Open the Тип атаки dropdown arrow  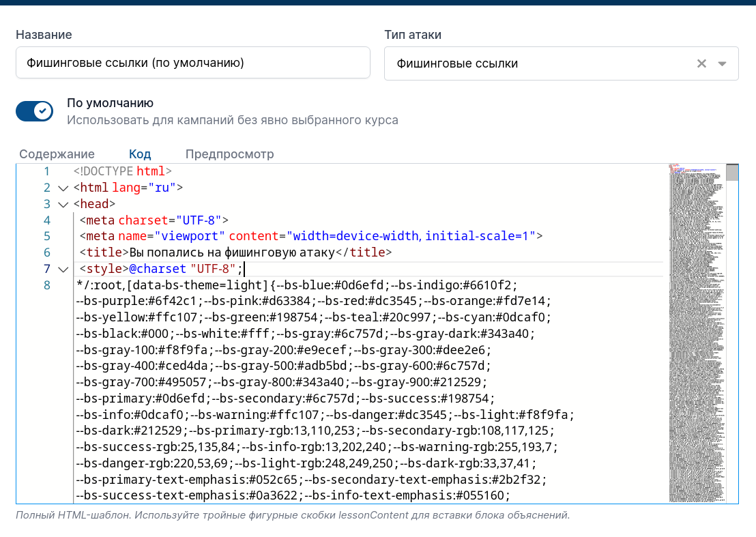click(722, 63)
